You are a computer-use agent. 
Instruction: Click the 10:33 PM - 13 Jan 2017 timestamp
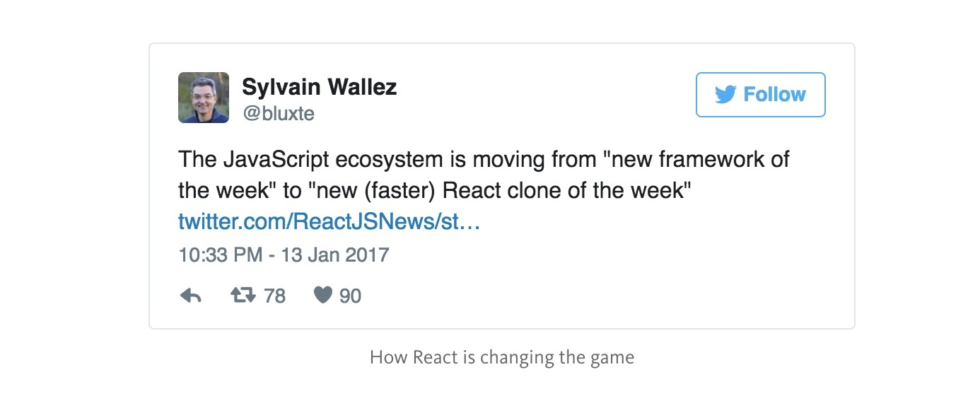[284, 255]
